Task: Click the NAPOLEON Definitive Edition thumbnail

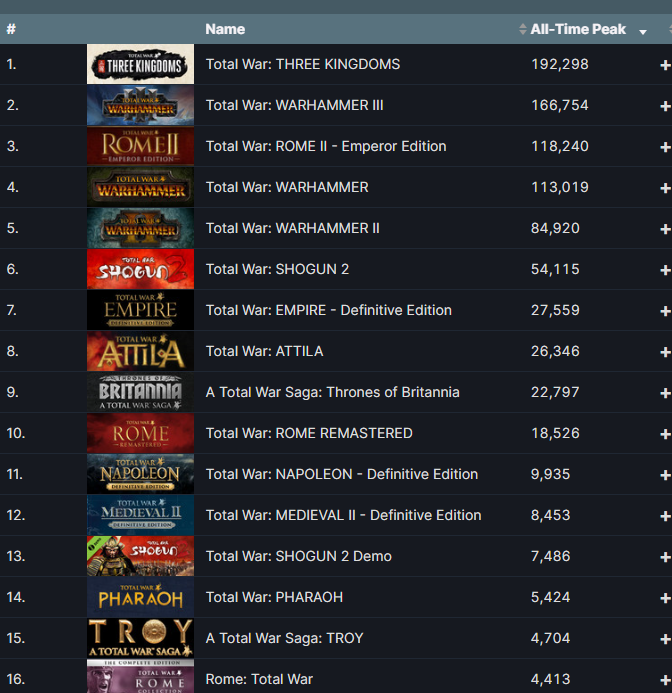Action: pos(141,474)
